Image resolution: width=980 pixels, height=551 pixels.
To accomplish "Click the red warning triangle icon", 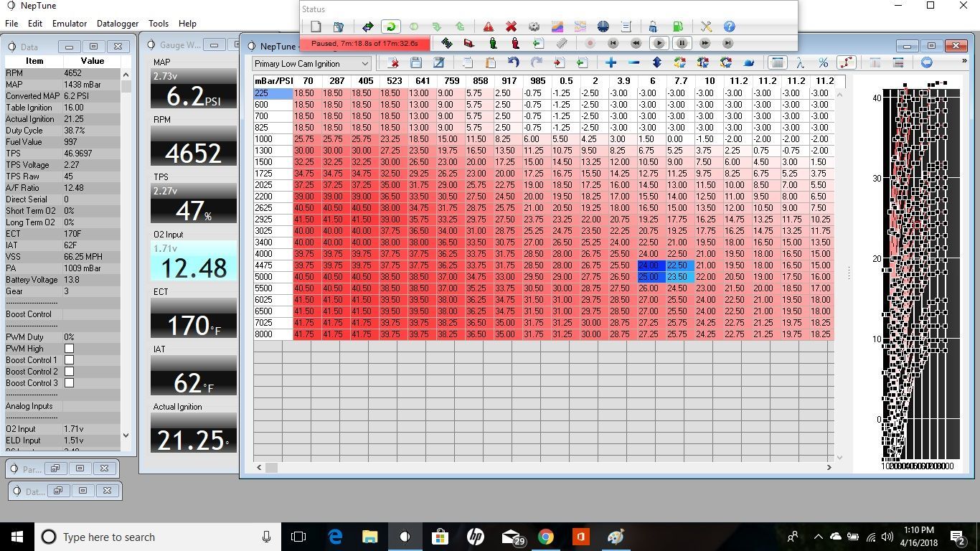I will (488, 27).
